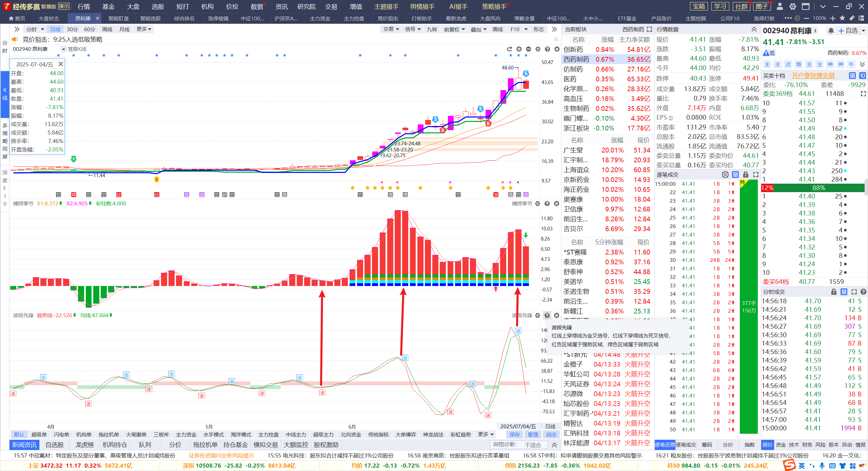868x471 pixels.
Task: Click the 保存 indicator button
Action: click(x=514, y=434)
